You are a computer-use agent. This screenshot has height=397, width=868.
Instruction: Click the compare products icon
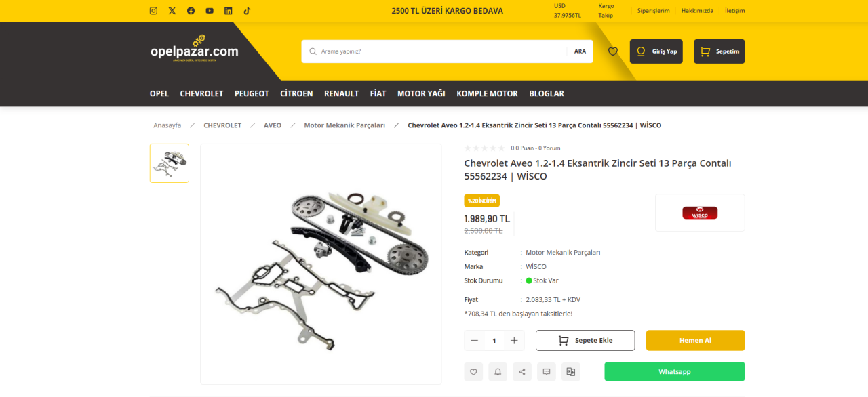pyautogui.click(x=571, y=371)
